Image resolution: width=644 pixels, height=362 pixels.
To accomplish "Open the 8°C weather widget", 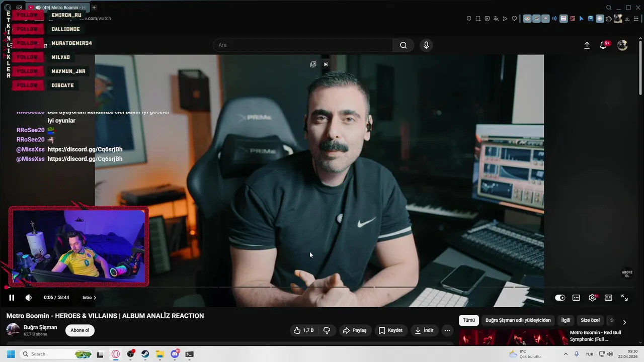I will pyautogui.click(x=525, y=354).
